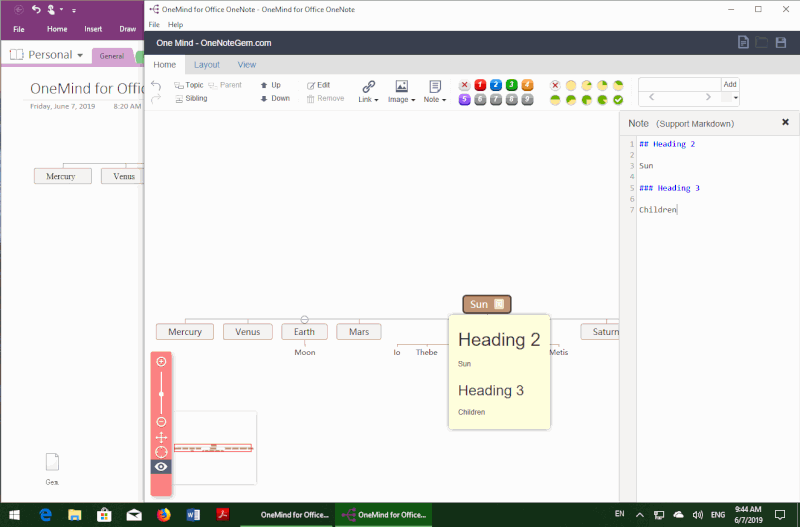Open Word from the taskbar
This screenshot has width=800, height=527.
point(193,515)
